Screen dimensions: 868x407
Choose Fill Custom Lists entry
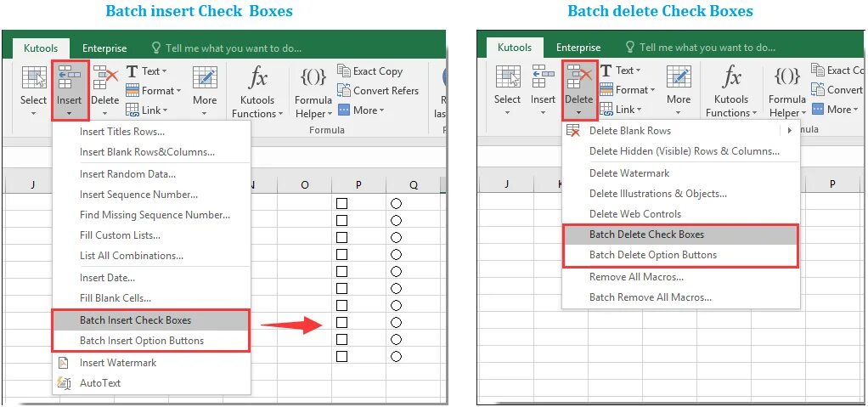(151, 235)
